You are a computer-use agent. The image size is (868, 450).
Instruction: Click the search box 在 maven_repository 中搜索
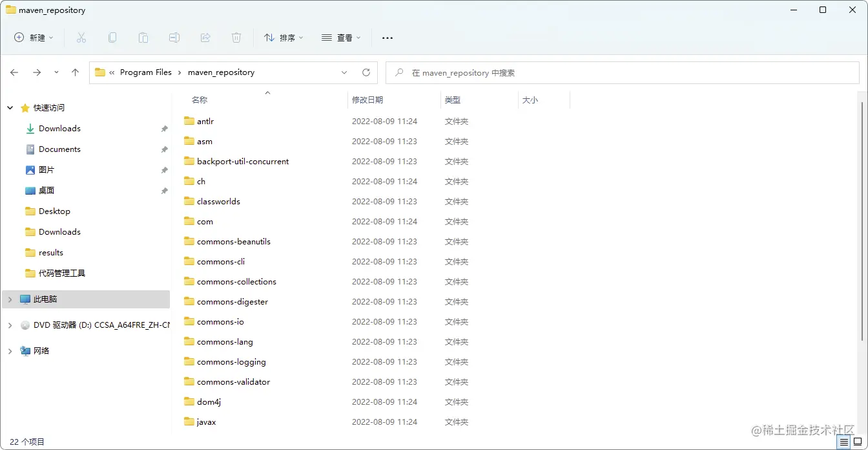[623, 73]
